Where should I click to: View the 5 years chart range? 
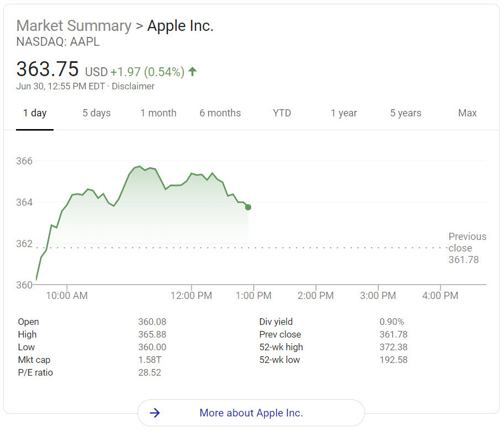point(406,113)
